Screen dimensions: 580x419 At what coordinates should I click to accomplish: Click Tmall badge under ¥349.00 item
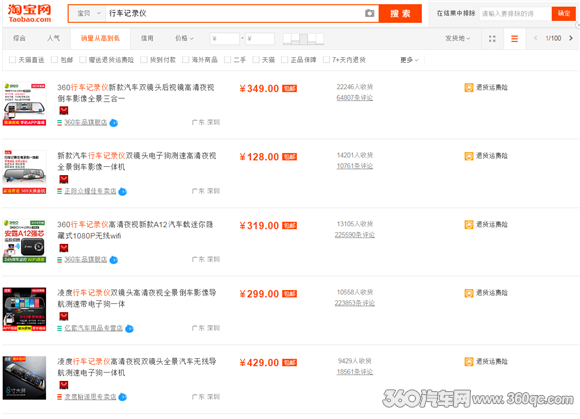coord(64,110)
